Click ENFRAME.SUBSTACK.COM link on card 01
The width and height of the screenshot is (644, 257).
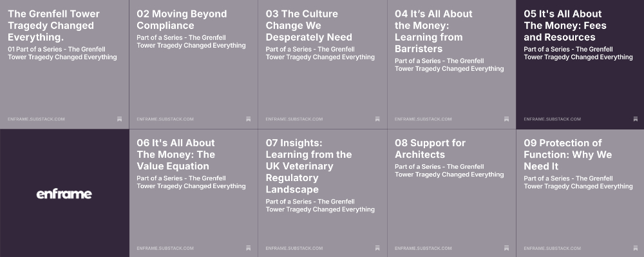click(36, 119)
